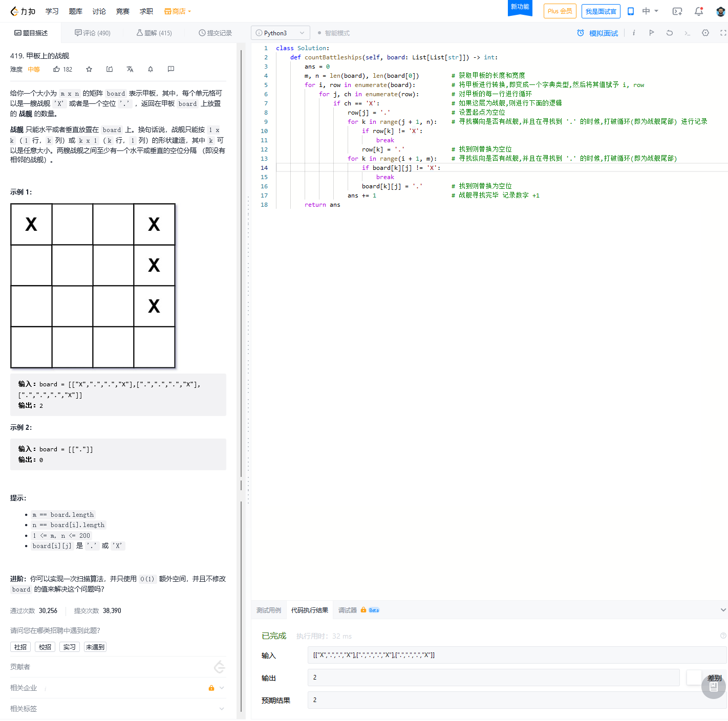
Task: Expand the 商店 dropdown menu
Action: (178, 11)
